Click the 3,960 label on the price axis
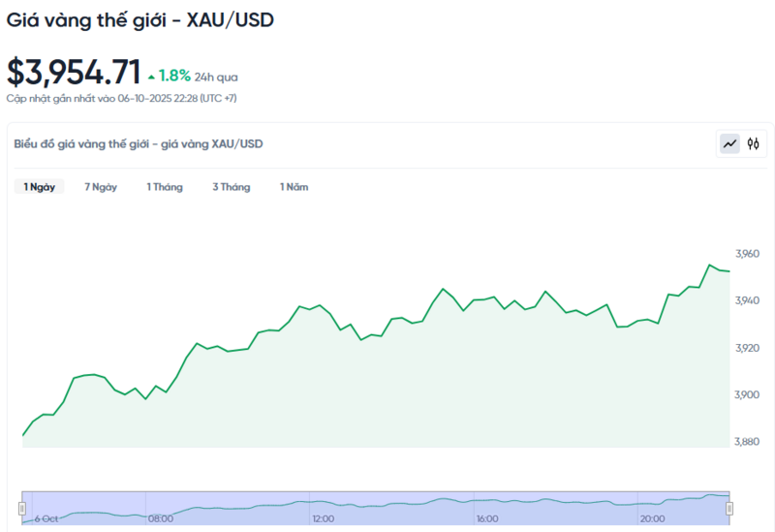The image size is (775, 532). [747, 254]
